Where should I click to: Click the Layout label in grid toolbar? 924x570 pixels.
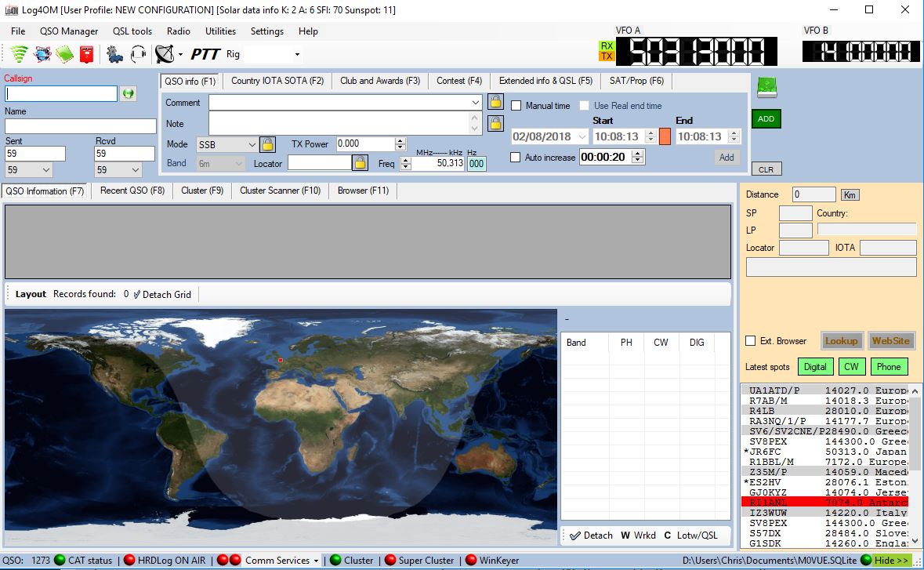tap(31, 294)
